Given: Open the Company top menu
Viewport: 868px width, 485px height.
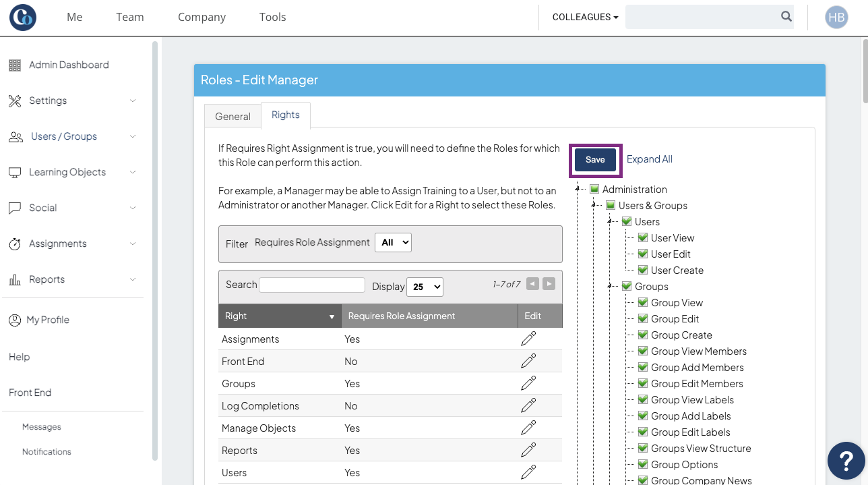Looking at the screenshot, I should [201, 18].
